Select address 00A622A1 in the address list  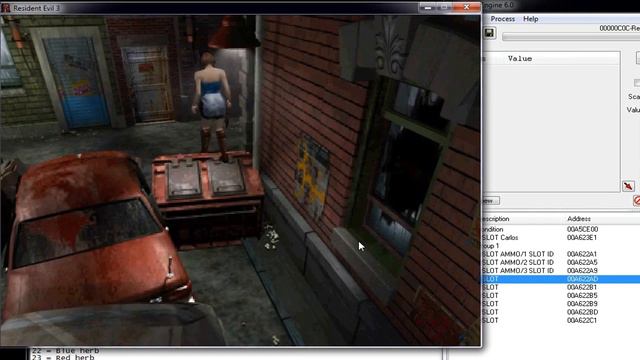pyautogui.click(x=582, y=254)
